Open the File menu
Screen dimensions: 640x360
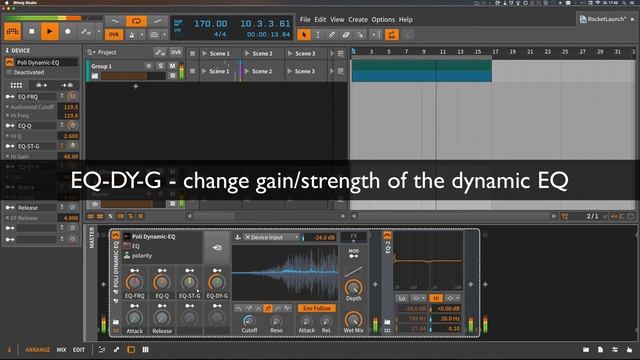pyautogui.click(x=305, y=20)
